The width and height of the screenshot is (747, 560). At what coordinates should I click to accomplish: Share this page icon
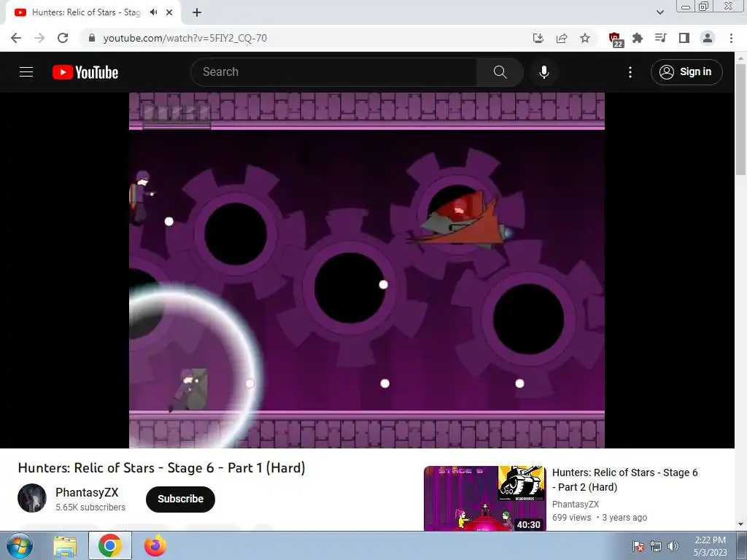(562, 38)
